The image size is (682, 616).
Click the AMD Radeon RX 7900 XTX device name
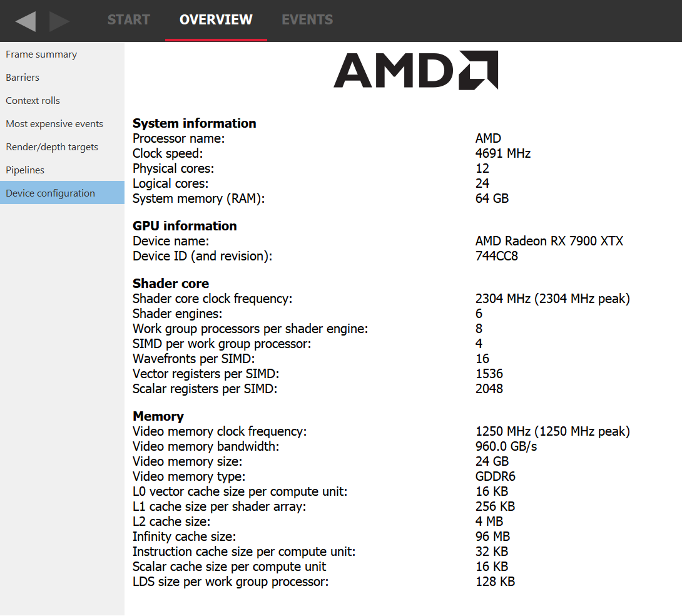tap(549, 240)
